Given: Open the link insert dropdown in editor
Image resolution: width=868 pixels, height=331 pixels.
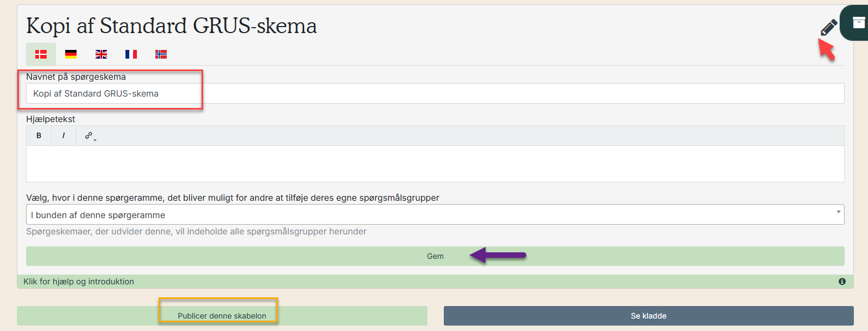Looking at the screenshot, I should [90, 136].
